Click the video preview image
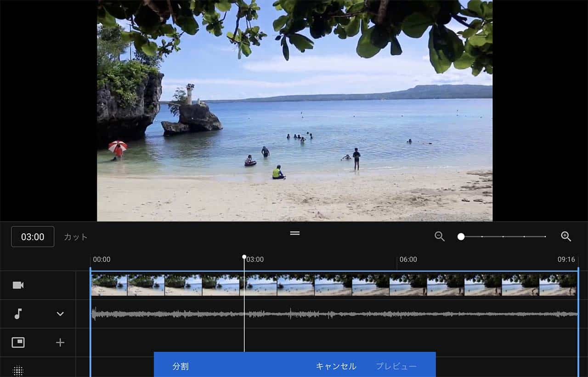The height and width of the screenshot is (377, 588). [294, 111]
